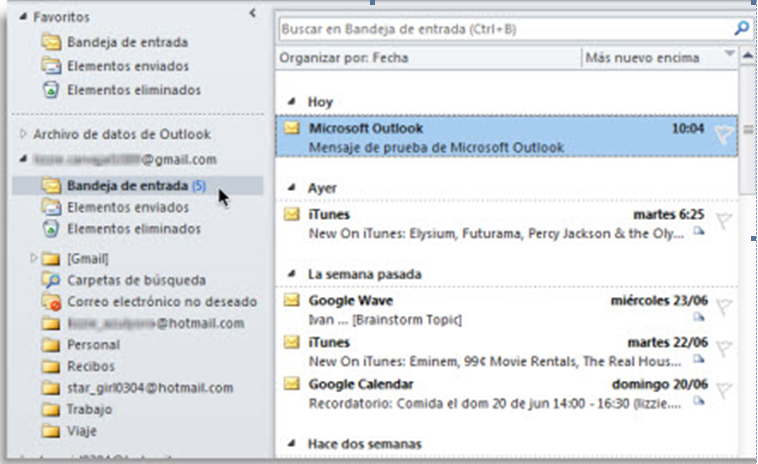Collapse the gmail.com account tree
The width and height of the screenshot is (758, 464).
23,159
